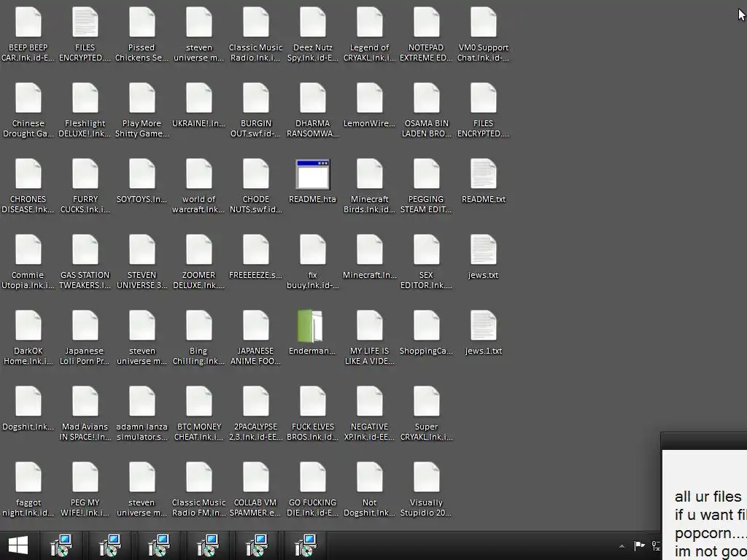Viewport: 747px width, 560px height.
Task: Select the Bing Chilling file icon
Action: (x=199, y=325)
